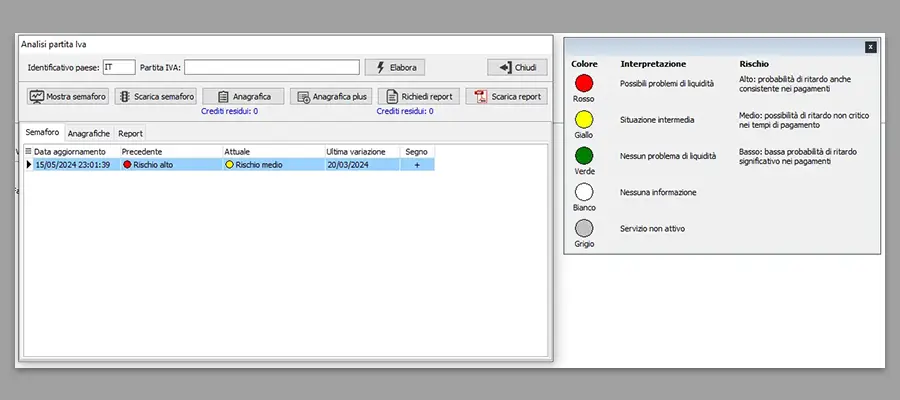Click the exit arrow icon on Chiudi

tap(505, 68)
